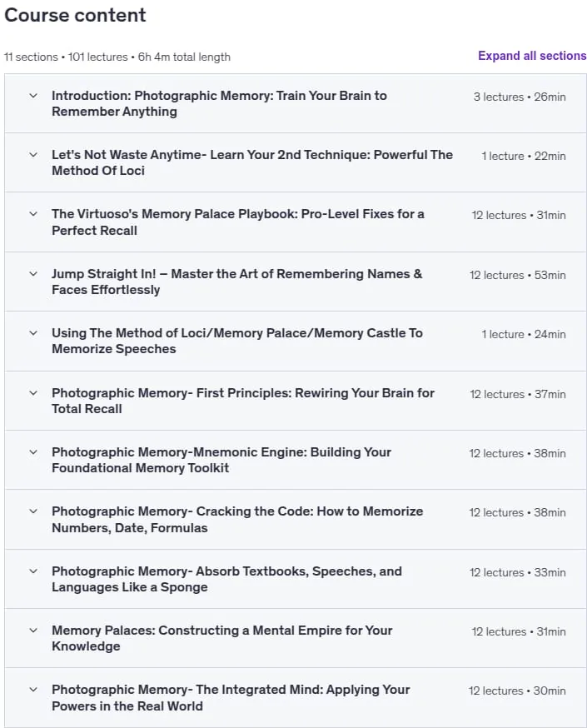Image resolution: width=587 pixels, height=728 pixels.
Task: Select Applying Your Powers in Real World title
Action: click(231, 697)
